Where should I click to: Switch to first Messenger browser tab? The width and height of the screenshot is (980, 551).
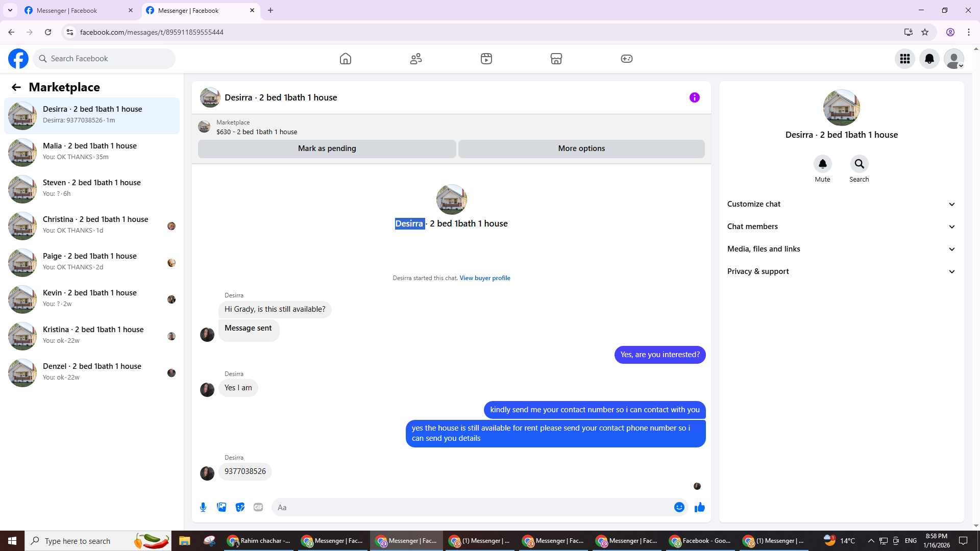click(77, 10)
